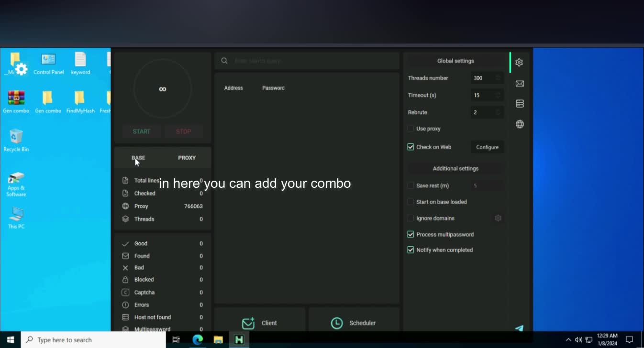
Task: Click the Rebrute value field
Action: [487, 112]
